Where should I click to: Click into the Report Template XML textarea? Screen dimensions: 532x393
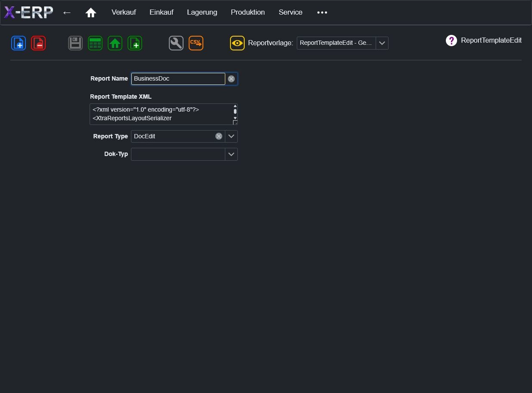click(161, 114)
